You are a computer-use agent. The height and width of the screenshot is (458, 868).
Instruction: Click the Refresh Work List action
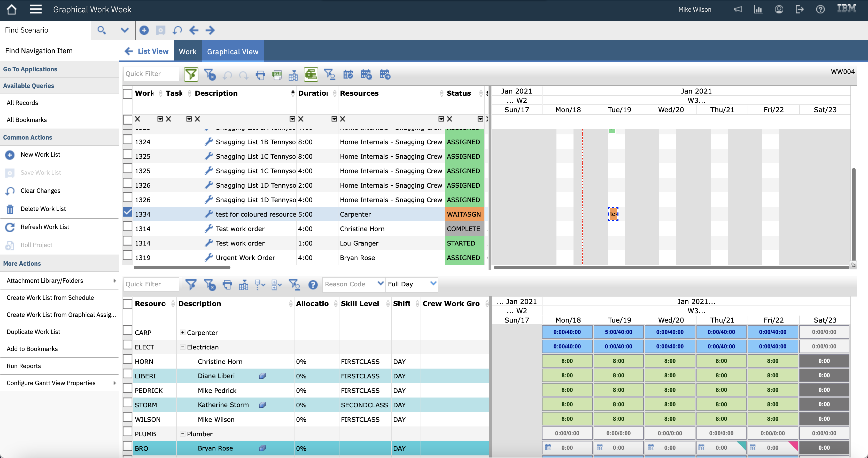pyautogui.click(x=44, y=227)
